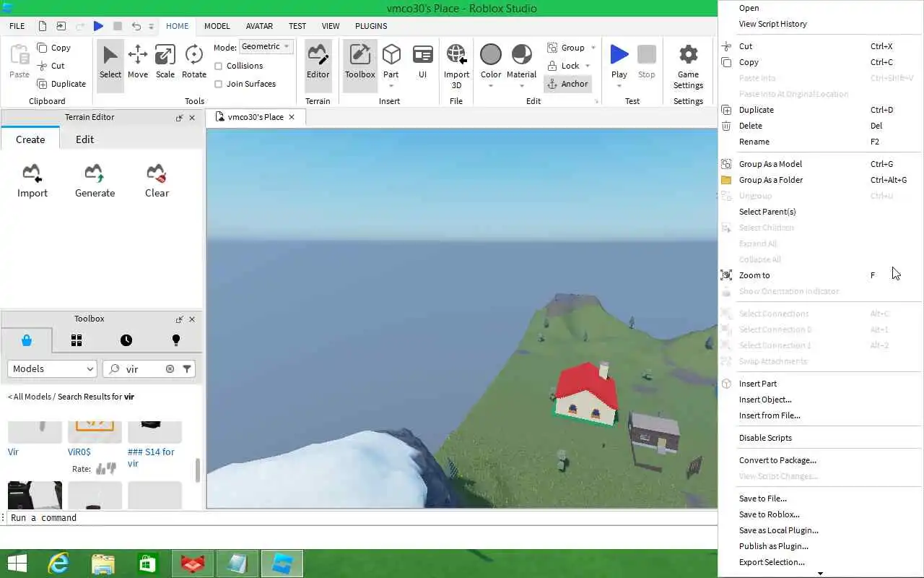Toggle the Join Surfaces checkbox
Screen dimensions: 924x578
[x=218, y=84]
